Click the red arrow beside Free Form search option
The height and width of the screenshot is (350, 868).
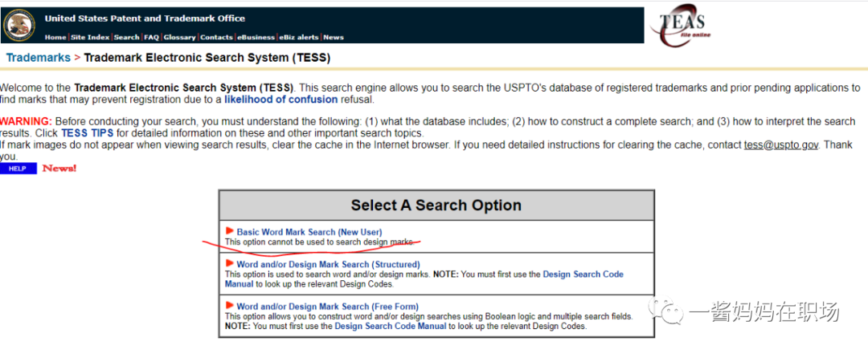coord(230,305)
